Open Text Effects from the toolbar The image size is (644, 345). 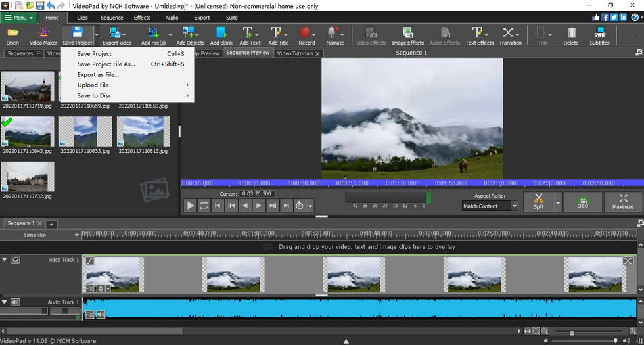[479, 35]
